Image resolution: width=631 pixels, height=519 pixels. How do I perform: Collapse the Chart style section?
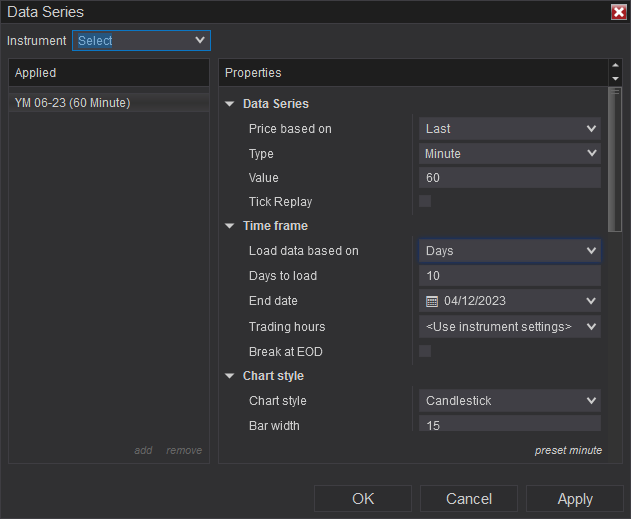point(230,376)
